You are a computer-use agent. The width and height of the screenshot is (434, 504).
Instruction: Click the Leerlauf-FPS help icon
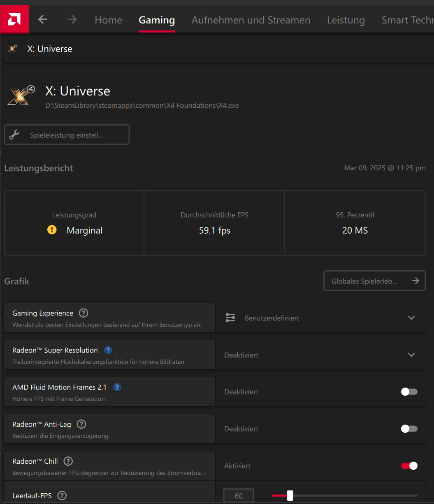coord(62,495)
